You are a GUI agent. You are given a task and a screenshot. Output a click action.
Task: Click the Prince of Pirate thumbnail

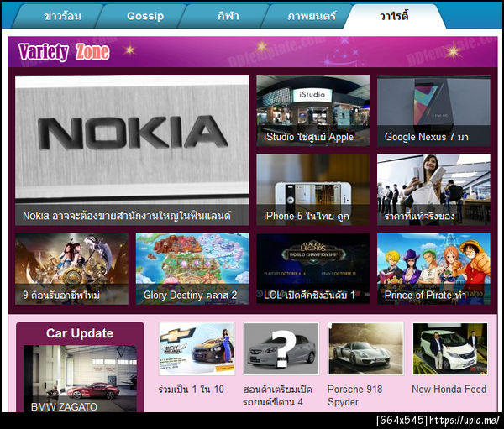tap(433, 269)
